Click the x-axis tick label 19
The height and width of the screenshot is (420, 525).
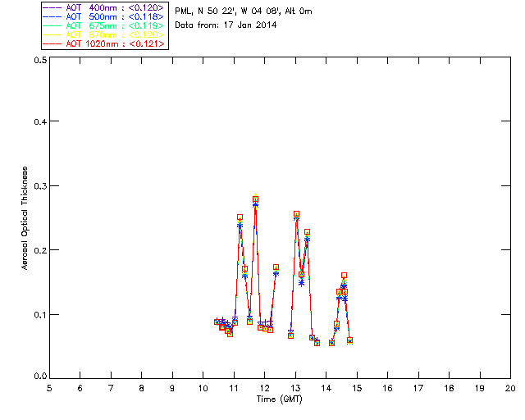coord(480,388)
